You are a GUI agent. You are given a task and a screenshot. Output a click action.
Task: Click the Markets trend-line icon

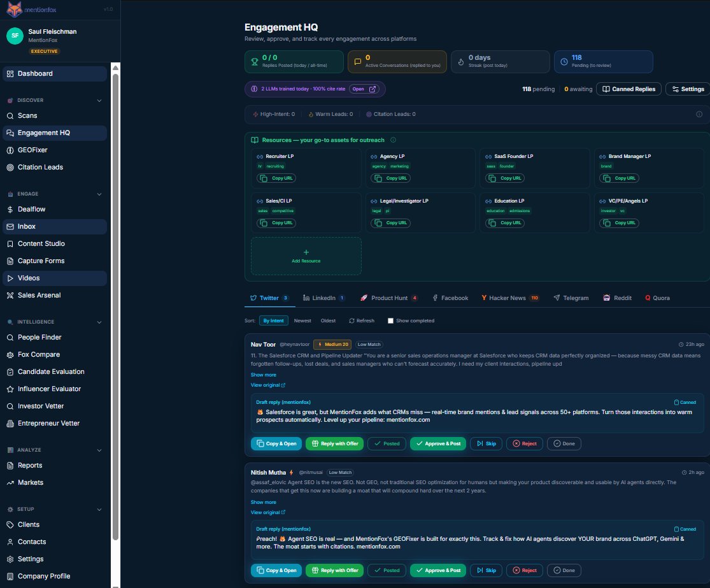click(10, 484)
